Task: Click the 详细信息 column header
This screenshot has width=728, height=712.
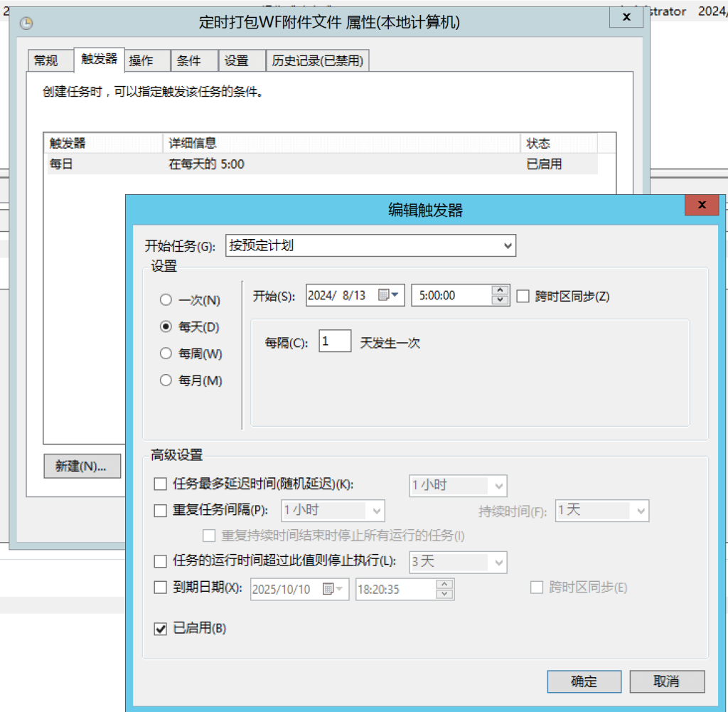Action: click(342, 143)
